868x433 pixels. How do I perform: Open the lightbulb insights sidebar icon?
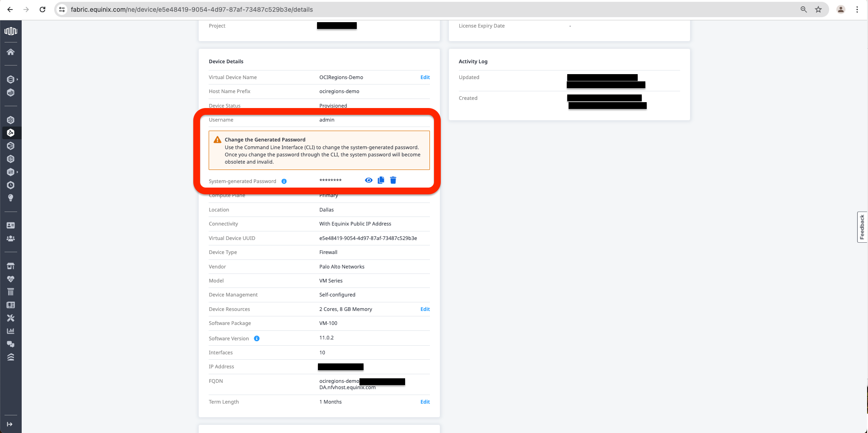[10, 198]
